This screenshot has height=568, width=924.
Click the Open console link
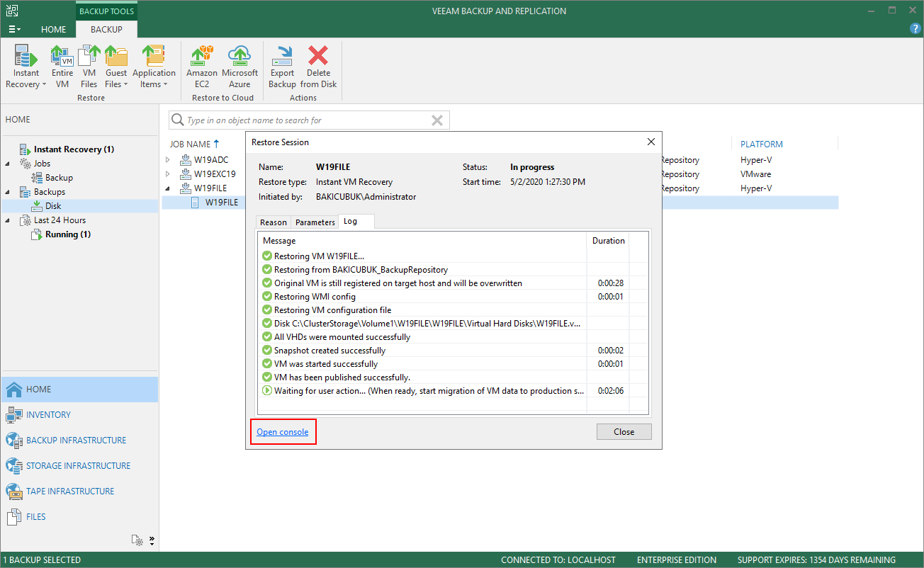(283, 432)
